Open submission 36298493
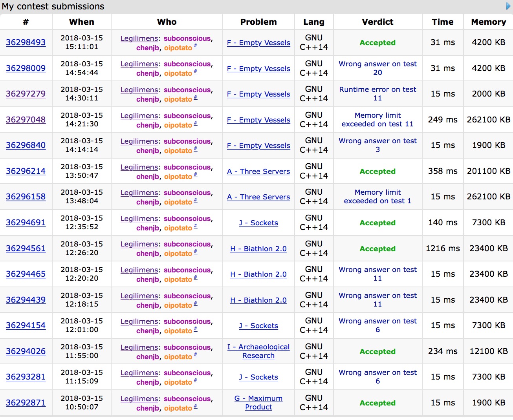 pos(26,42)
